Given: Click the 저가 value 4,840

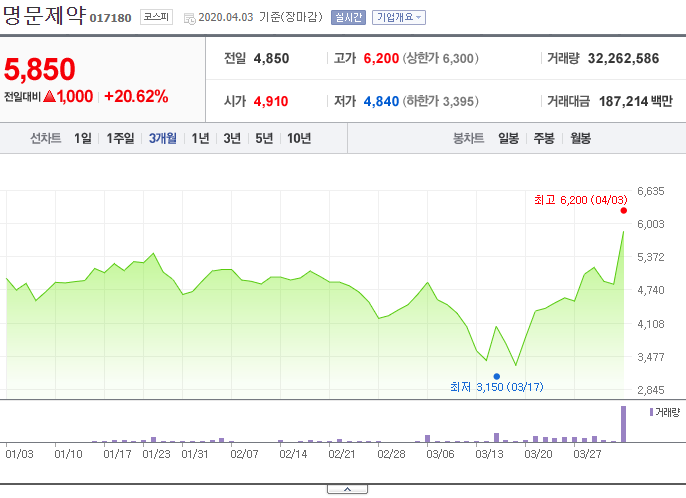Looking at the screenshot, I should pyautogui.click(x=381, y=102).
